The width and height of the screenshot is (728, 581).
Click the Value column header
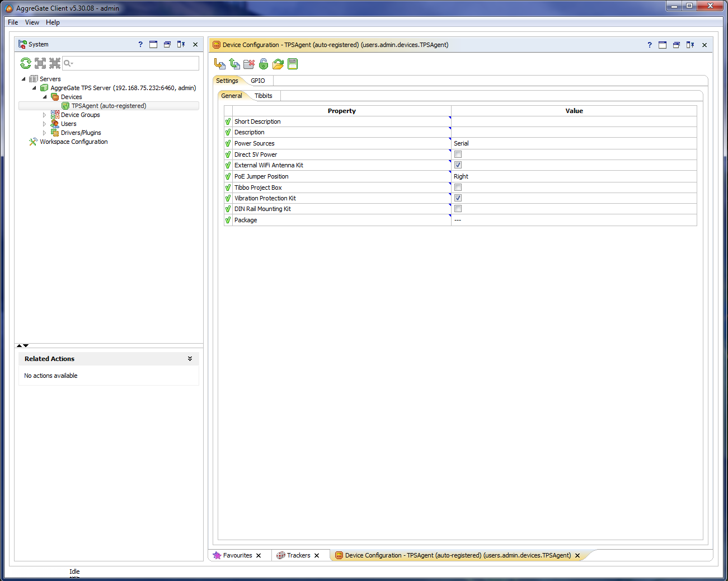574,111
